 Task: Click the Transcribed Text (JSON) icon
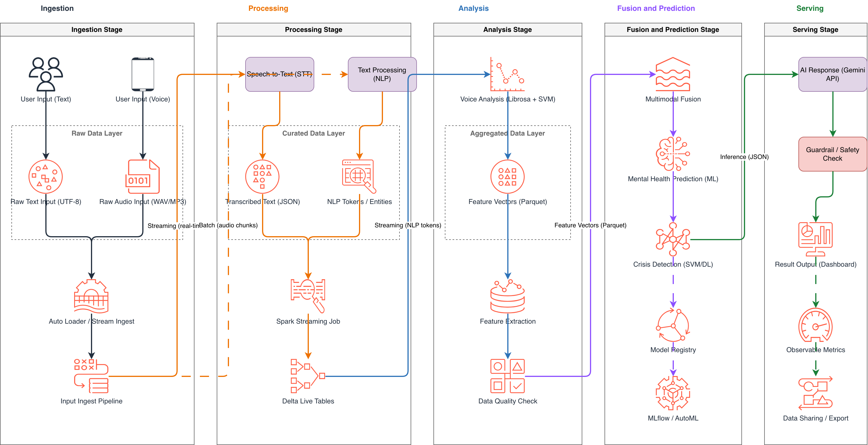263,177
